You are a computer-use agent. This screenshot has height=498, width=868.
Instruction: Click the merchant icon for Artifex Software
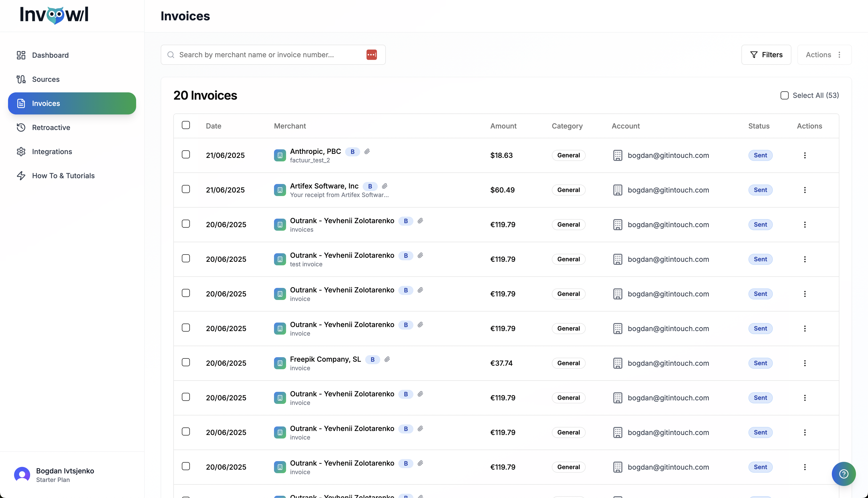pos(280,190)
